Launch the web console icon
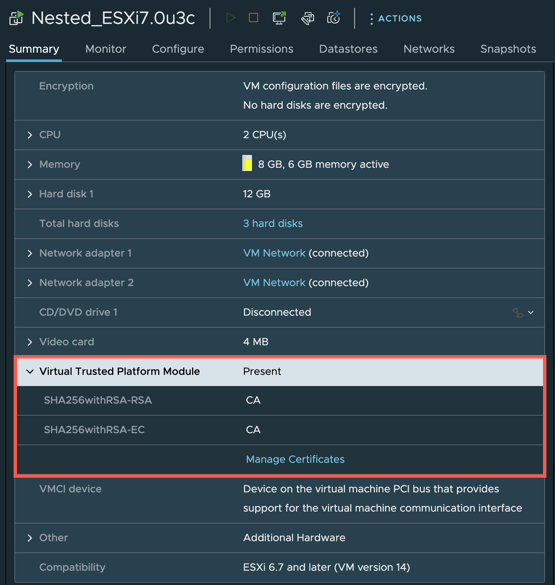The image size is (555, 585). (x=279, y=18)
